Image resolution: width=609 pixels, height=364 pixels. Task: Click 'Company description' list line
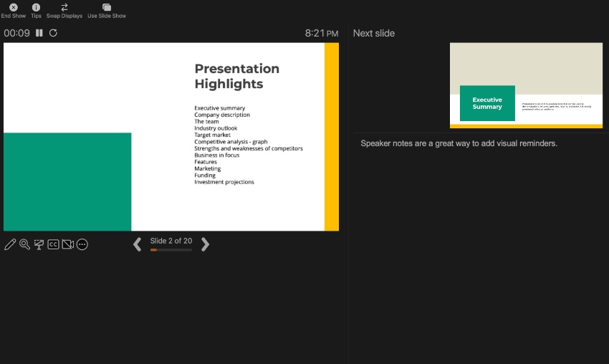222,115
